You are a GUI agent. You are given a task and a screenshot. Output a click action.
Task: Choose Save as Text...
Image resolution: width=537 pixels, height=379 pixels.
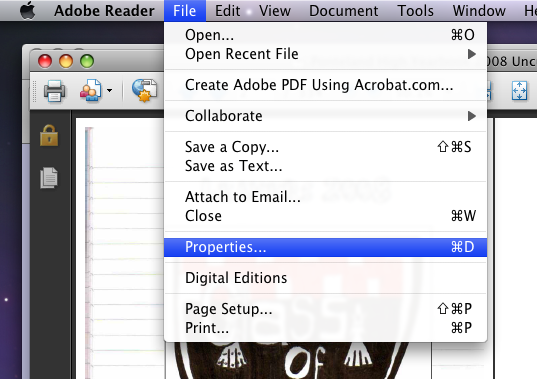(325, 166)
